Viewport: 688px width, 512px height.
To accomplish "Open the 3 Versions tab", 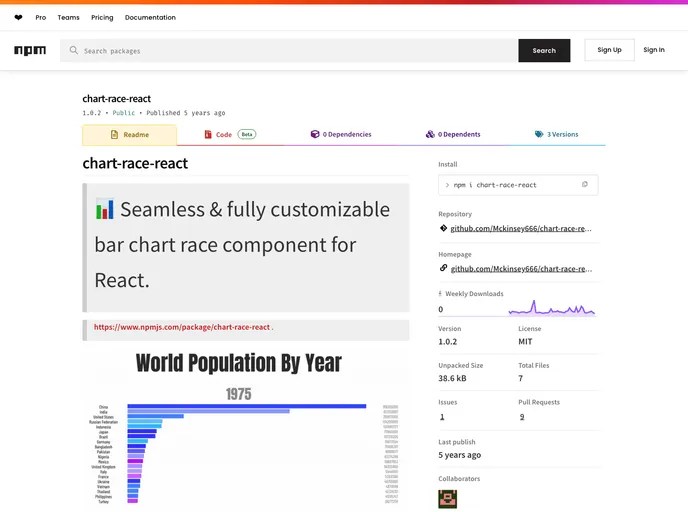I will coord(556,135).
